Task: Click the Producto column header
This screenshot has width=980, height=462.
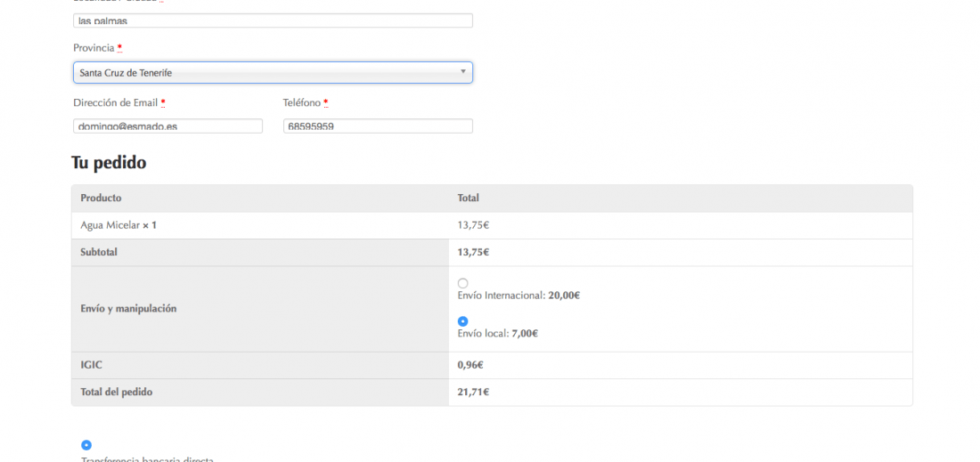Action: [101, 198]
